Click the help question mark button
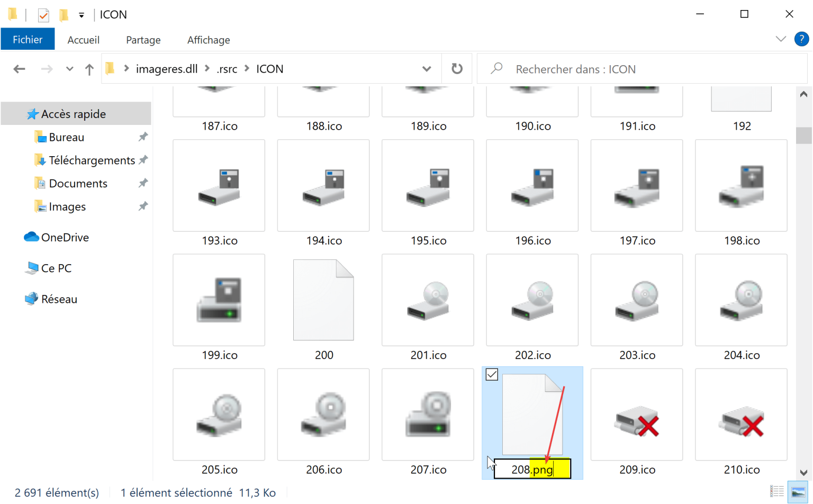This screenshot has width=813, height=504. 801,39
